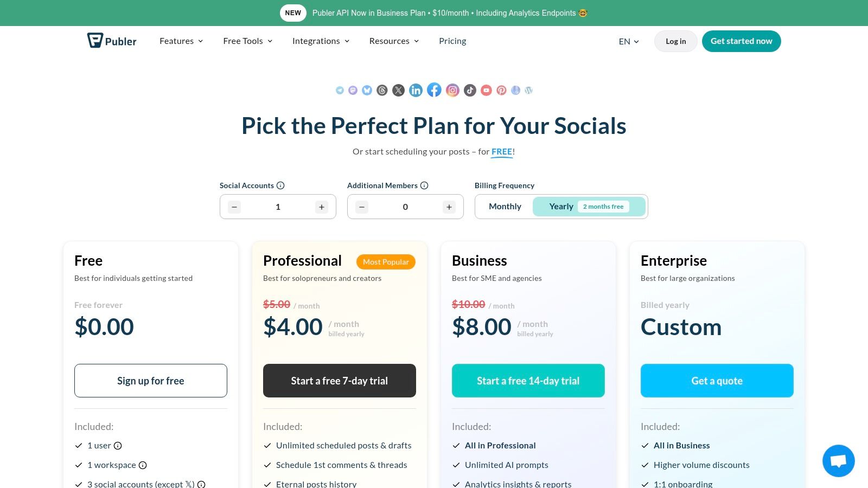Viewport: 868px width, 488px height.
Task: Click Start a free 14-day trial
Action: point(528,381)
